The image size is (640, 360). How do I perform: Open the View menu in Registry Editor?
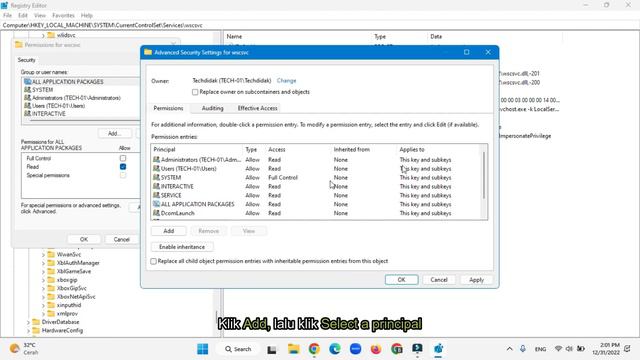point(40,16)
